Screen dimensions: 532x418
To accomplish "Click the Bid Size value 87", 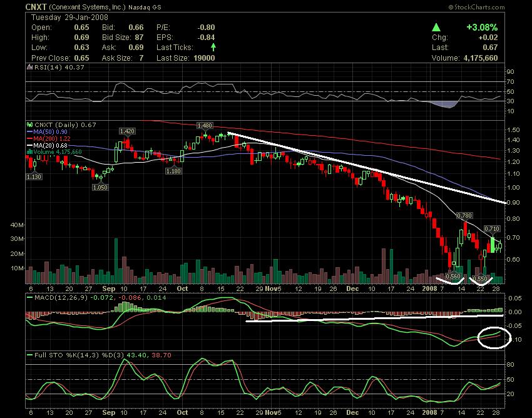I will coord(139,38).
